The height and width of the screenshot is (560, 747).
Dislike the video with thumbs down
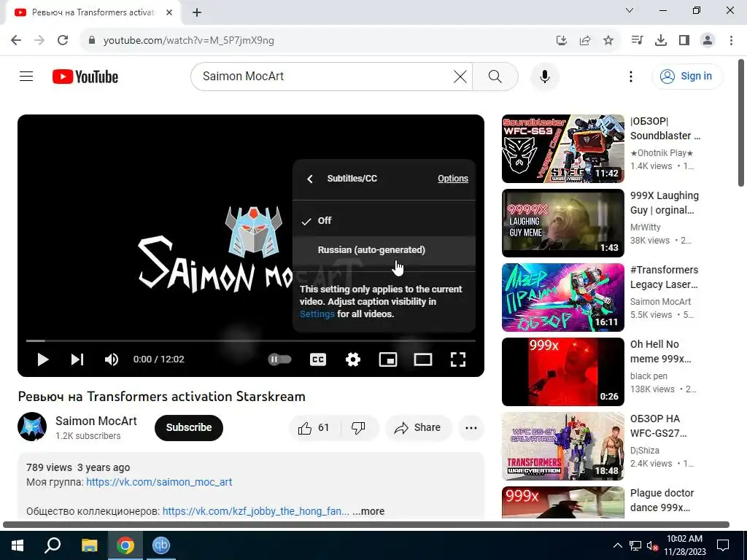click(x=359, y=427)
